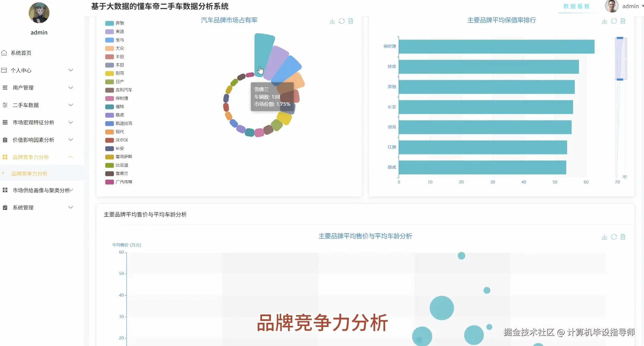Open 二手车数据 menu label
Image resolution: width=644 pixels, height=346 pixels.
pyautogui.click(x=26, y=105)
